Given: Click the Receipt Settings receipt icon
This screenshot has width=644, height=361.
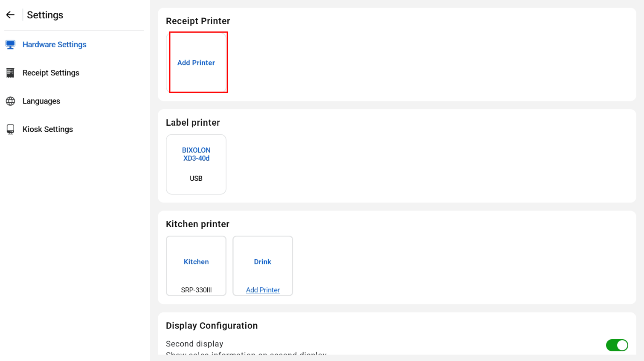Looking at the screenshot, I should (x=10, y=73).
